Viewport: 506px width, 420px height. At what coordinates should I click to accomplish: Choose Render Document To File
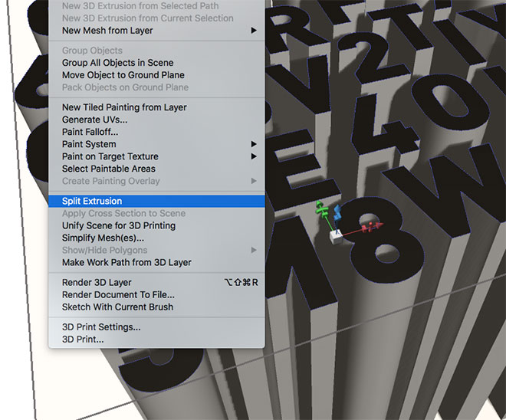click(118, 294)
